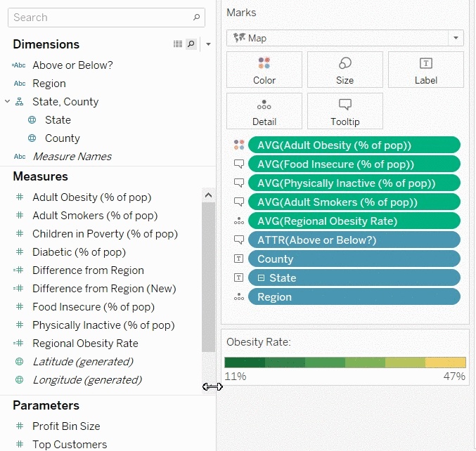Select the Diabetic (% of pop) measure
Image resolution: width=476 pixels, height=451 pixels.
pos(79,252)
